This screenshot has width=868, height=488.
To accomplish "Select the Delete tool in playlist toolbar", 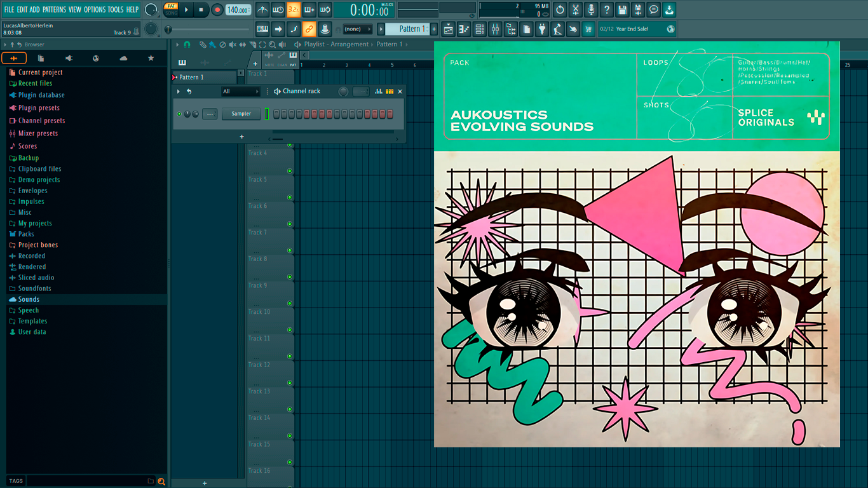I will click(222, 44).
